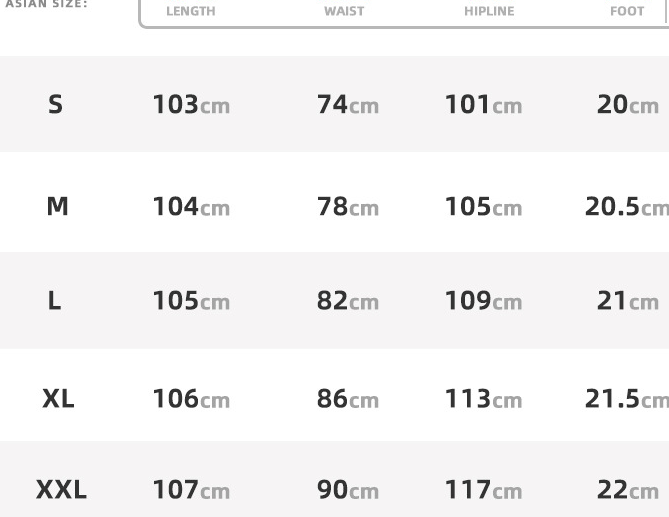The image size is (669, 517).
Task: Click the FOOT column header
Action: [x=627, y=12]
